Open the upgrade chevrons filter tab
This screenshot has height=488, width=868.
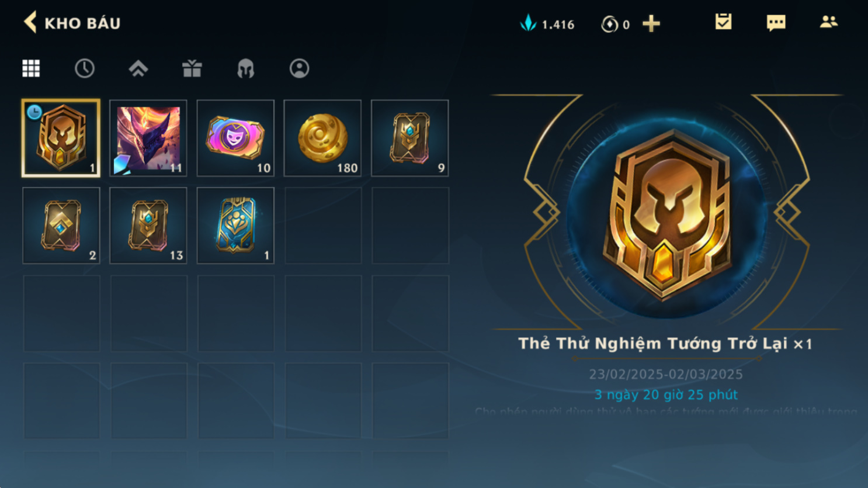[138, 68]
